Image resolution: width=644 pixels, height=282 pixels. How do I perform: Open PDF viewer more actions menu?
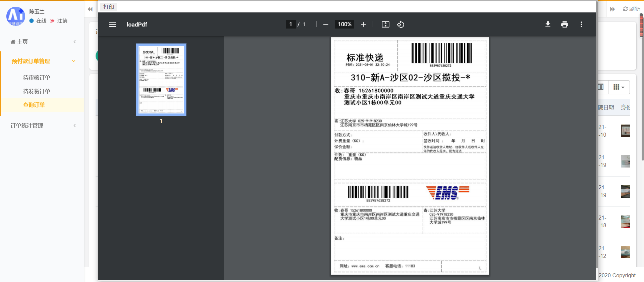pos(581,25)
